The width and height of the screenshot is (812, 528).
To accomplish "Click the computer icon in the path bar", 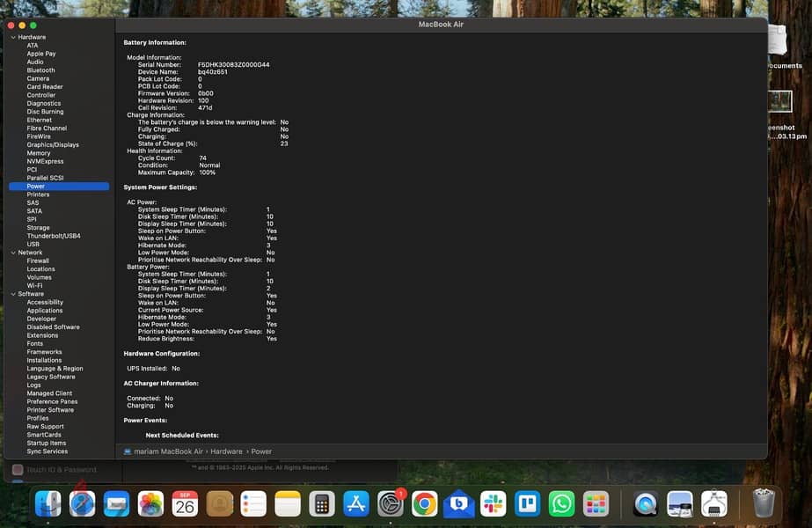I will pyautogui.click(x=128, y=451).
